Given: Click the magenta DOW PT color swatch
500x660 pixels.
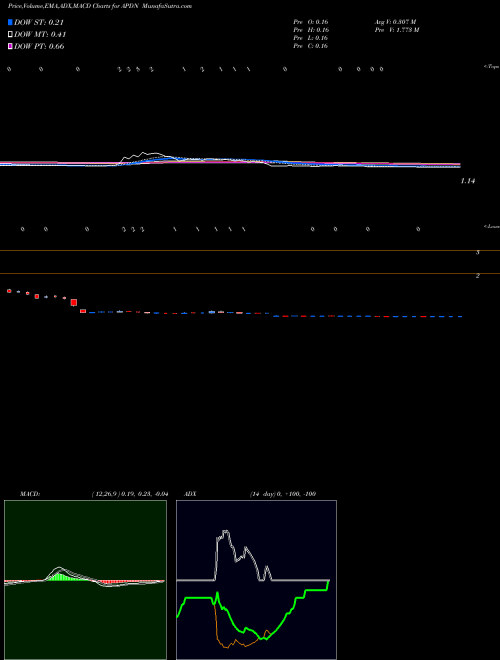Looking at the screenshot, I should click(10, 46).
